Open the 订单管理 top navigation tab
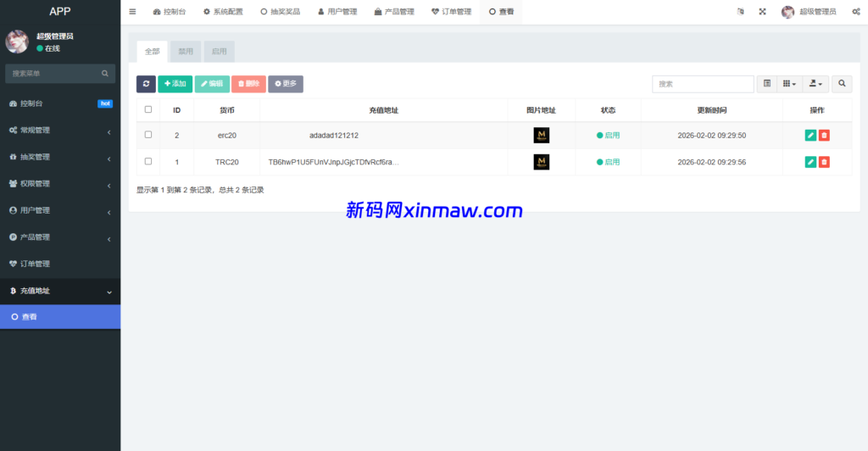Image resolution: width=868 pixels, height=451 pixels. pyautogui.click(x=451, y=12)
